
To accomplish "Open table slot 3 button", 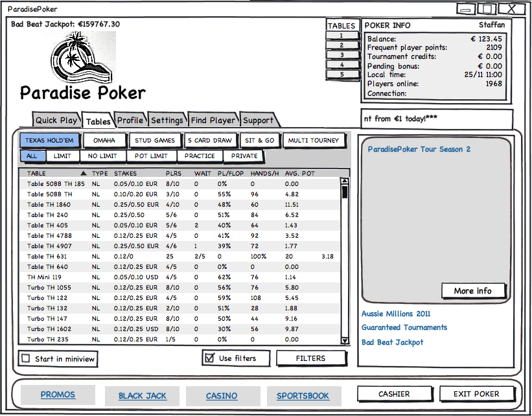I will tap(342, 54).
